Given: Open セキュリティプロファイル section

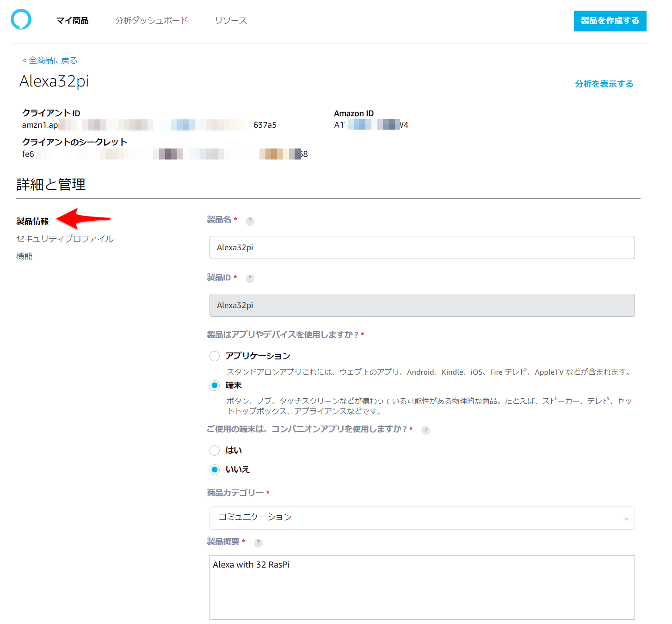Looking at the screenshot, I should click(x=65, y=239).
